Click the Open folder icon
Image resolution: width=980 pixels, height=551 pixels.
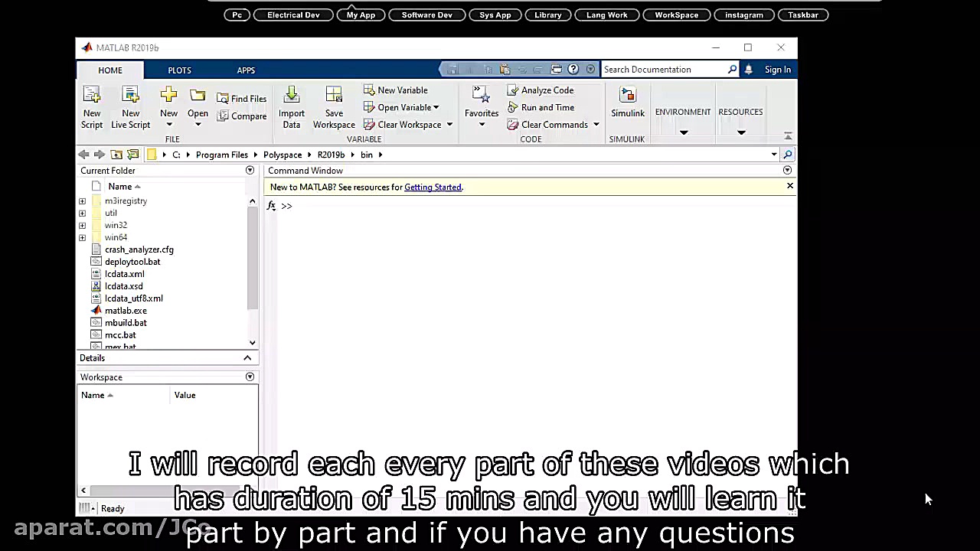coord(198,95)
